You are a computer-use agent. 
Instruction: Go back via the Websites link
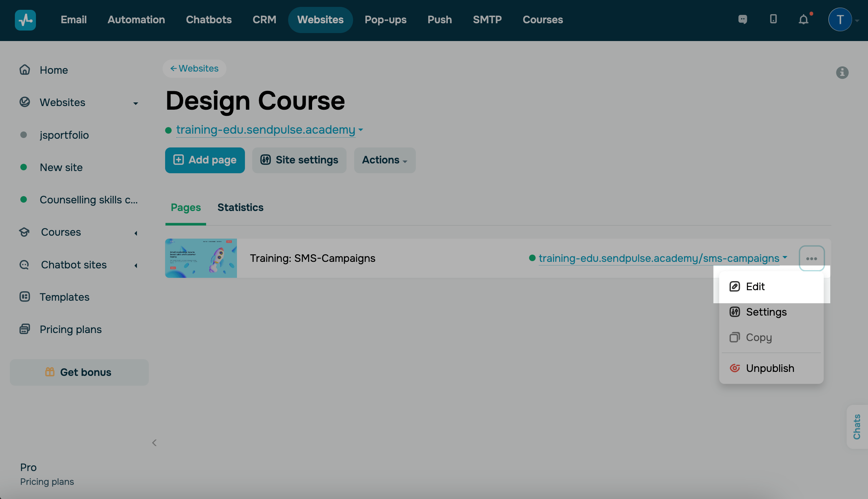(195, 68)
